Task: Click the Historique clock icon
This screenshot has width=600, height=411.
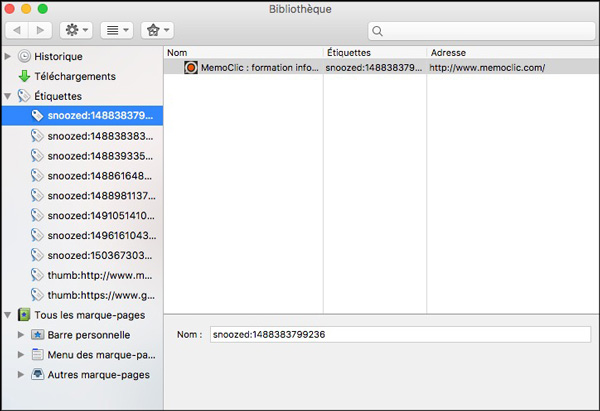Action: click(24, 56)
